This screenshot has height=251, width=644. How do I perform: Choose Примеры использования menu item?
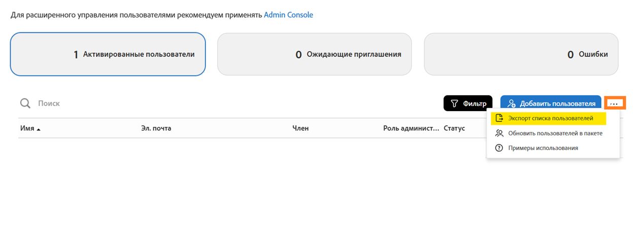(536, 148)
